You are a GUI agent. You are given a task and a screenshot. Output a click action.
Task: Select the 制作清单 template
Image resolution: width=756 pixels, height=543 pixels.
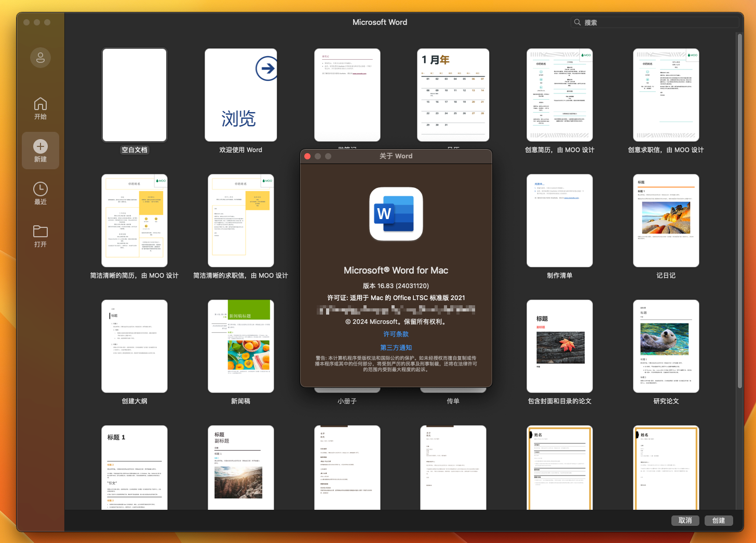point(560,221)
